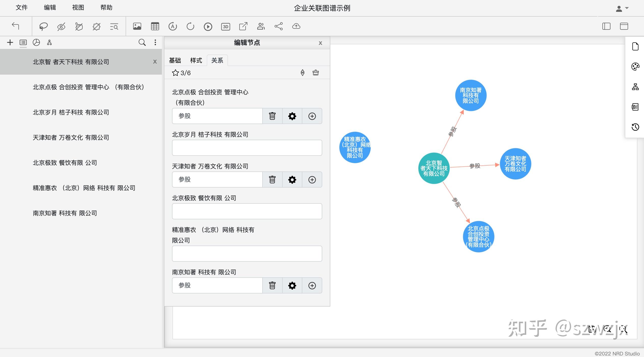Open the share graph icon

point(278,26)
